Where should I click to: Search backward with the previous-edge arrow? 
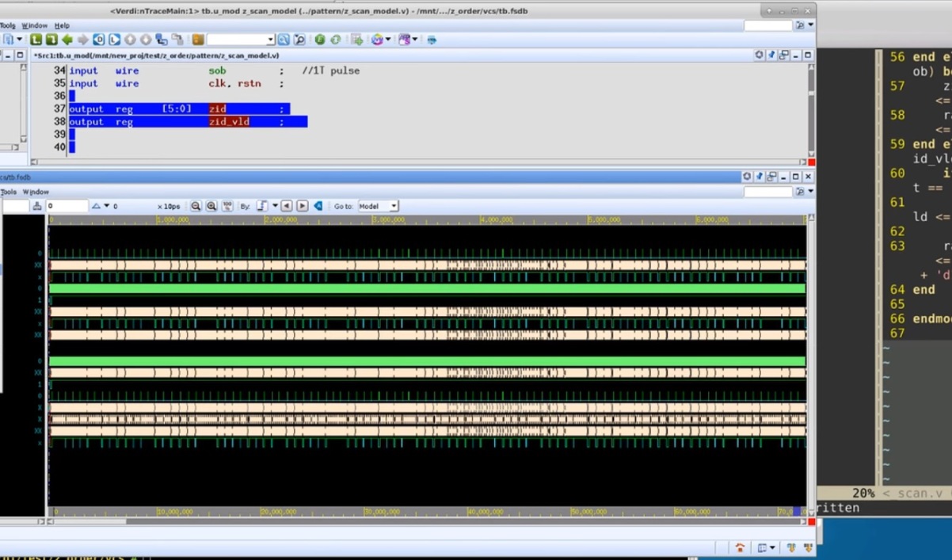tap(287, 206)
